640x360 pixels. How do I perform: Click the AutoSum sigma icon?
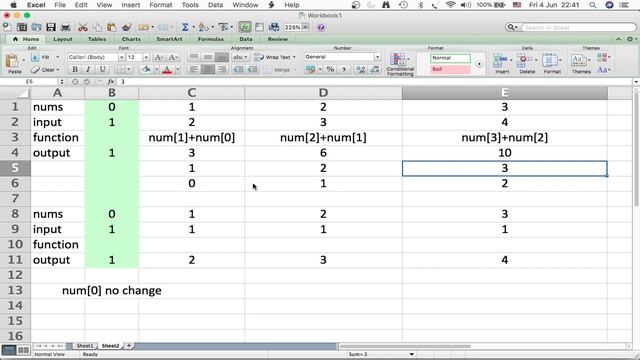[185, 27]
